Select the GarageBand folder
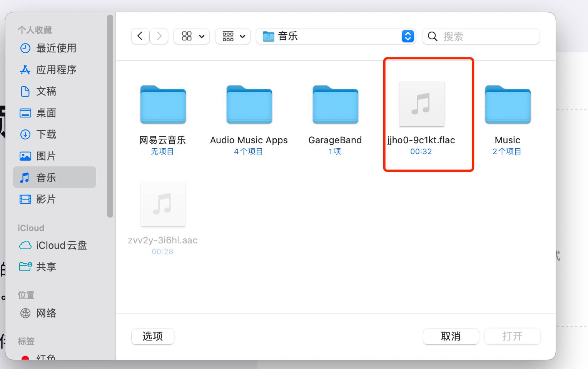This screenshot has height=369, width=588. click(x=335, y=104)
